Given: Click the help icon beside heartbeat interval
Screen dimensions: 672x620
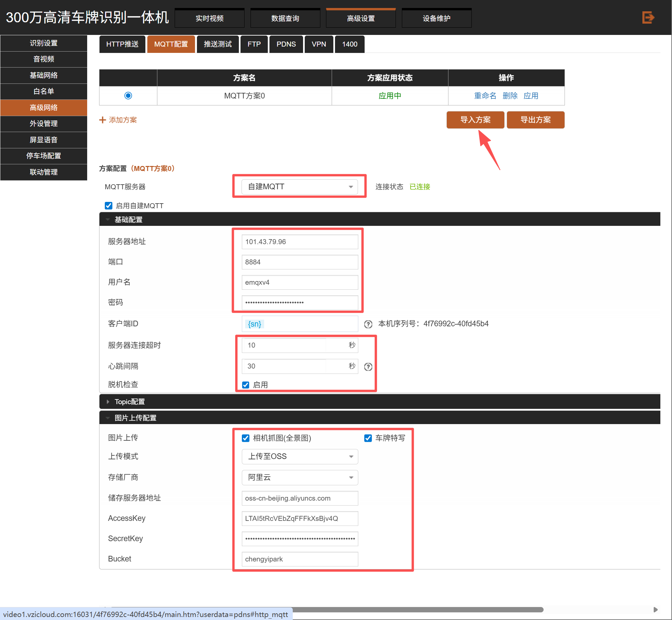Looking at the screenshot, I should click(368, 367).
